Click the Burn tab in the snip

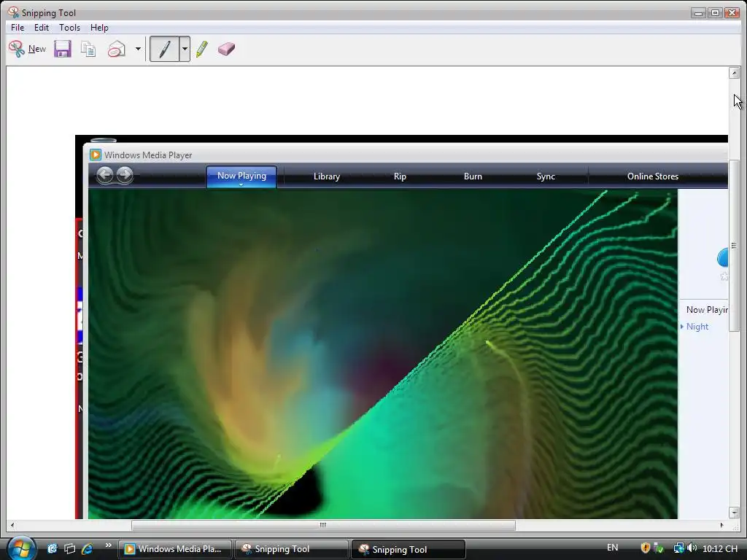click(473, 176)
